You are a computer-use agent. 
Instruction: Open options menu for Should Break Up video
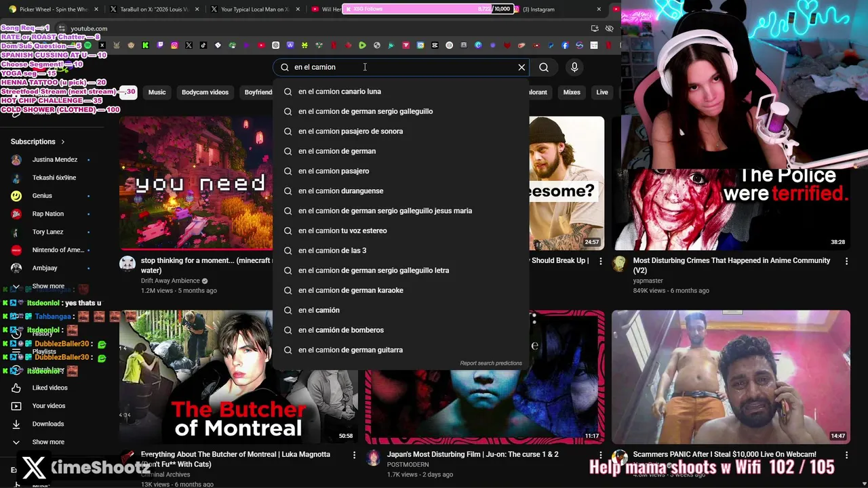[x=600, y=261]
